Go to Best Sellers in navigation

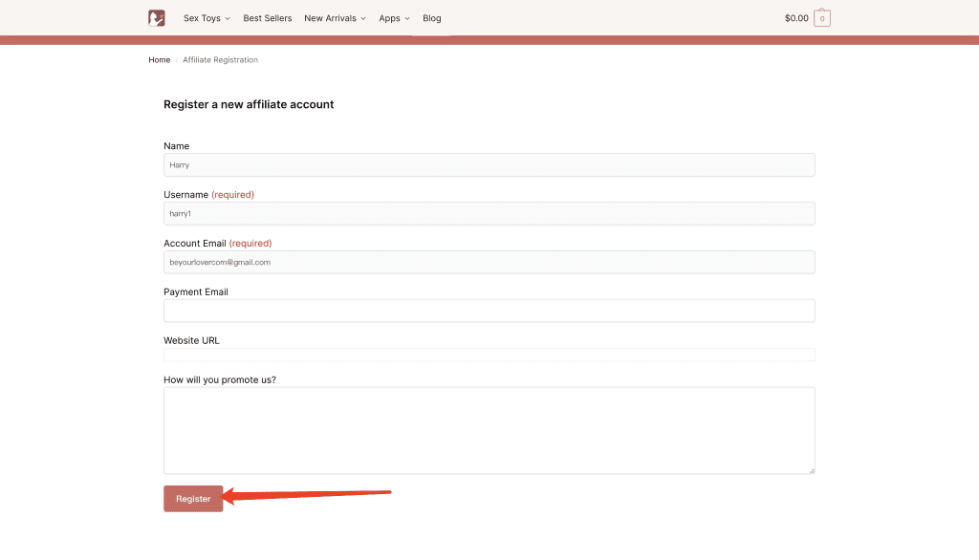(268, 18)
